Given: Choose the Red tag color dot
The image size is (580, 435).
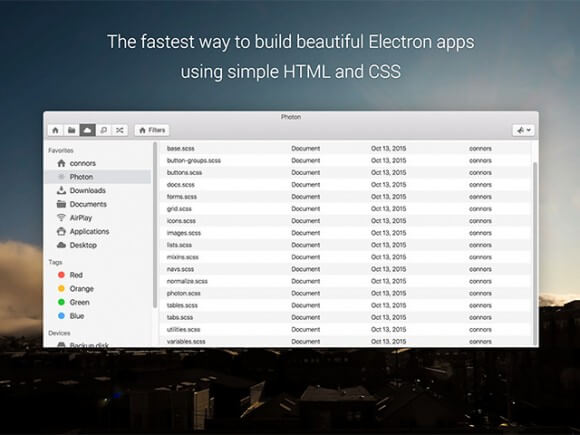Looking at the screenshot, I should pos(61,275).
